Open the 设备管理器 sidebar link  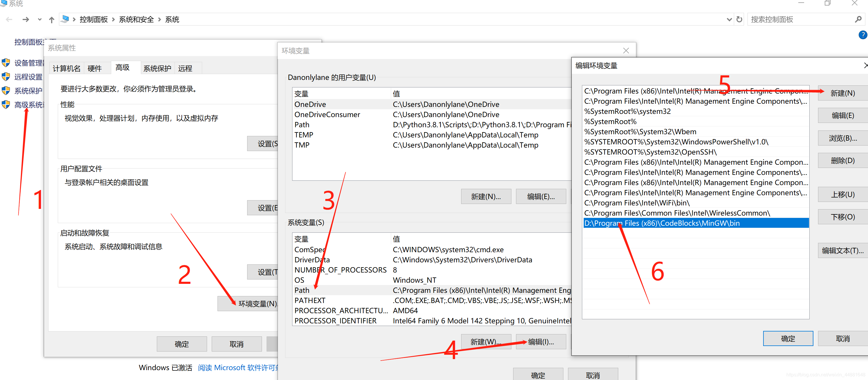(x=29, y=63)
